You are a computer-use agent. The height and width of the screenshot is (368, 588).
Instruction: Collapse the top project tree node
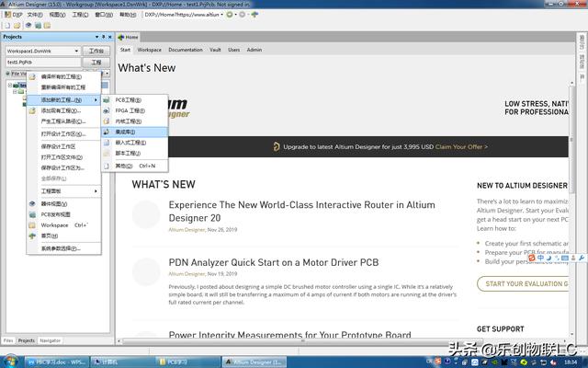[x=10, y=86]
